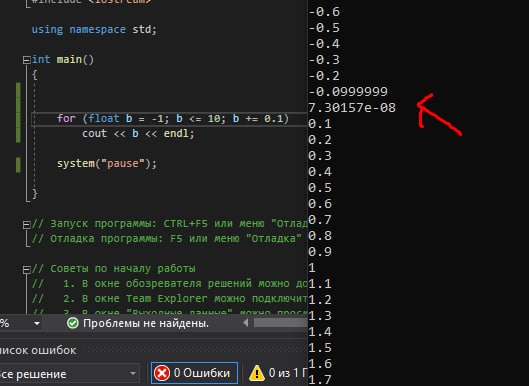Click the green check 'Проблемы не найдены' icon
This screenshot has width=529, height=386.
(73, 323)
